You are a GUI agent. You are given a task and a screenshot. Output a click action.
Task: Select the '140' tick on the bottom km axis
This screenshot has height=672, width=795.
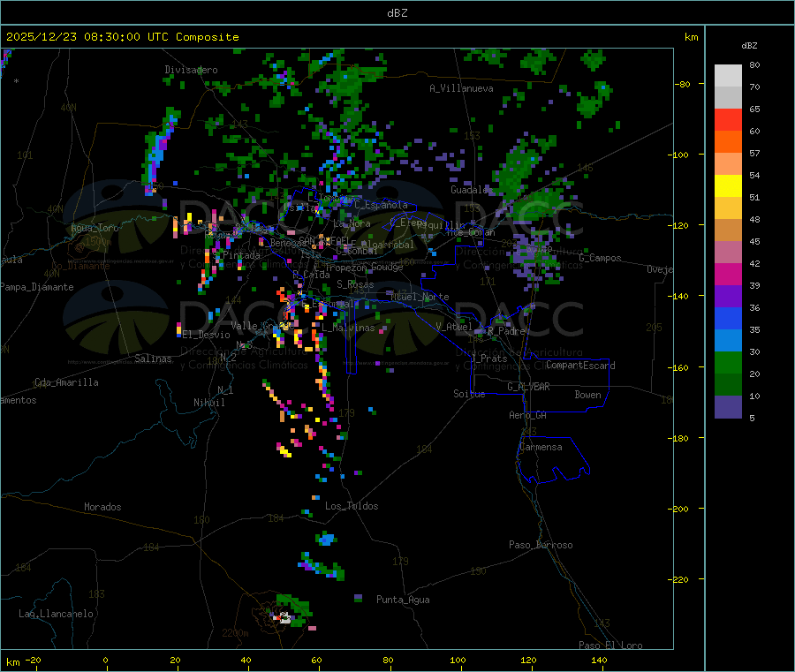point(599,660)
